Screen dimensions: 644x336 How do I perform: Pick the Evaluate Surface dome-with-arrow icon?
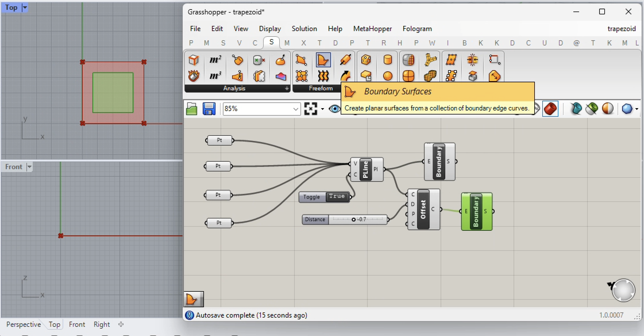[x=281, y=60]
